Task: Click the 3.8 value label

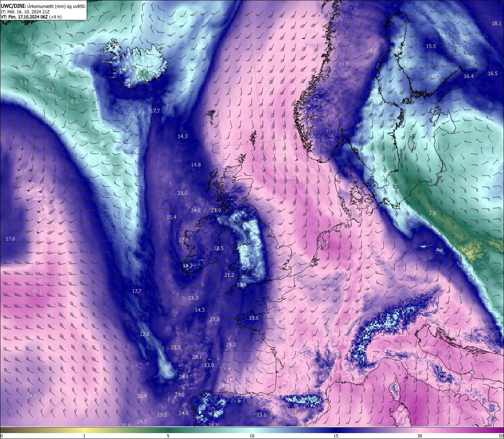Action: click(x=432, y=213)
